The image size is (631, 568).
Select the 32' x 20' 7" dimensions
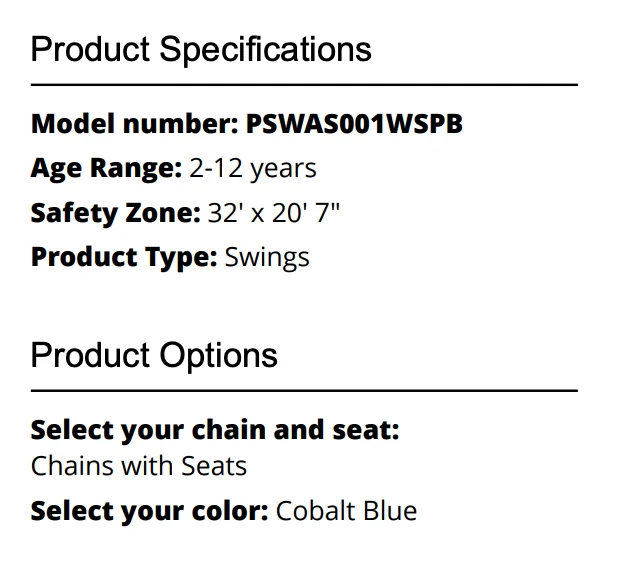coord(274,213)
